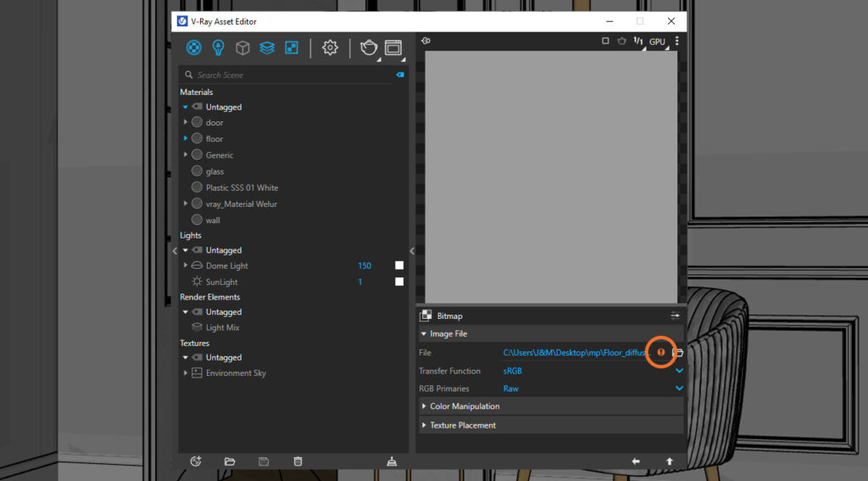Image resolution: width=868 pixels, height=481 pixels.
Task: Switch to the Lights category icon
Action: click(x=218, y=48)
